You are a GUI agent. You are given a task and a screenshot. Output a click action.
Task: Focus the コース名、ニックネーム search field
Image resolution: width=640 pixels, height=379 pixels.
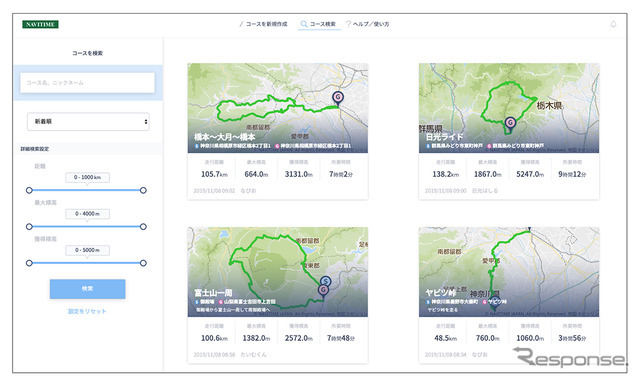[87, 83]
